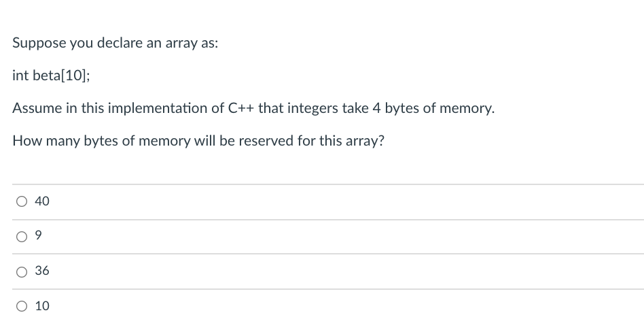This screenshot has width=644, height=332.
Task: Click the answer label text "9"
Action: pyautogui.click(x=38, y=235)
